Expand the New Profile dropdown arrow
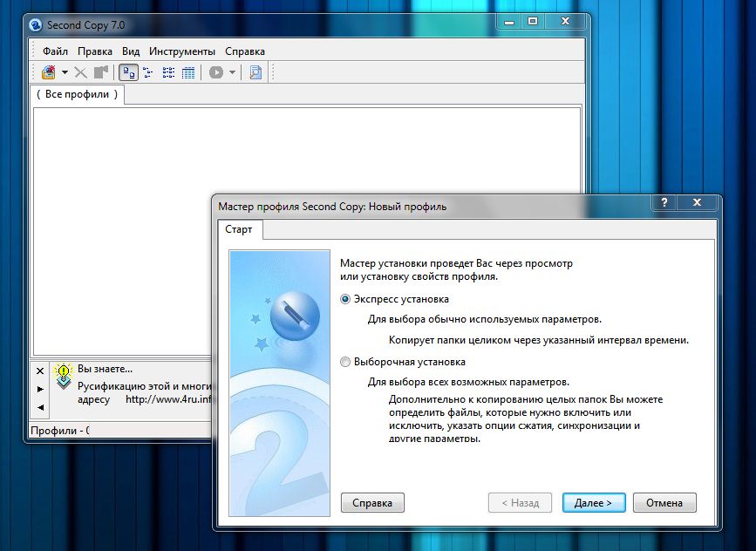 (x=65, y=73)
